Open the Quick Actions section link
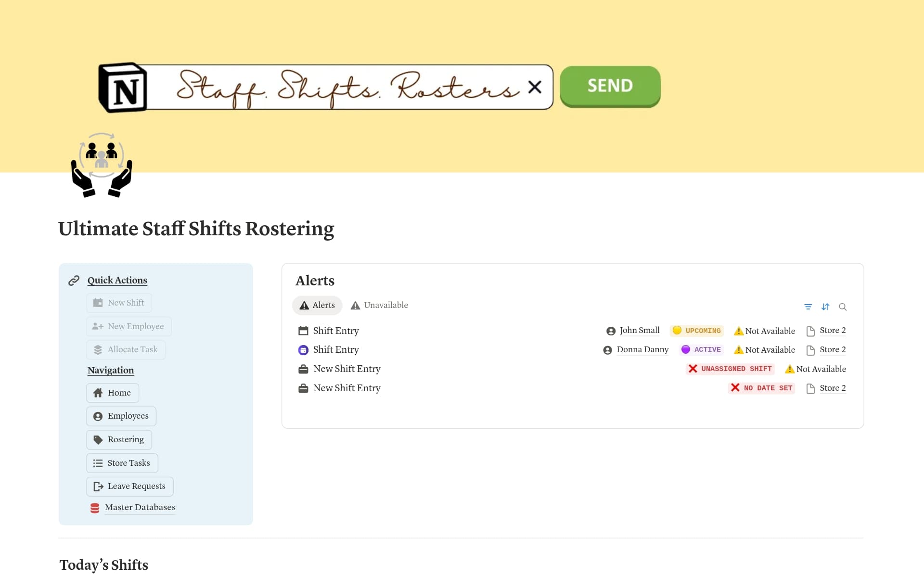 pyautogui.click(x=117, y=280)
